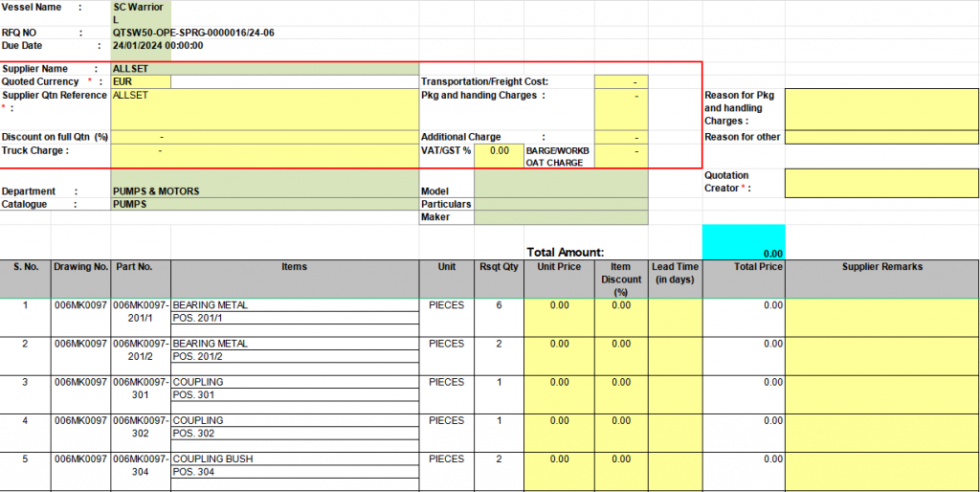
Task: Click the Reason for Pkg and handling Charges box
Action: point(880,108)
